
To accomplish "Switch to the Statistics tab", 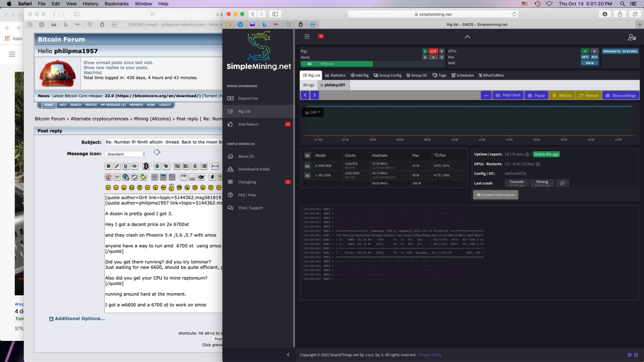I will coord(335,75).
